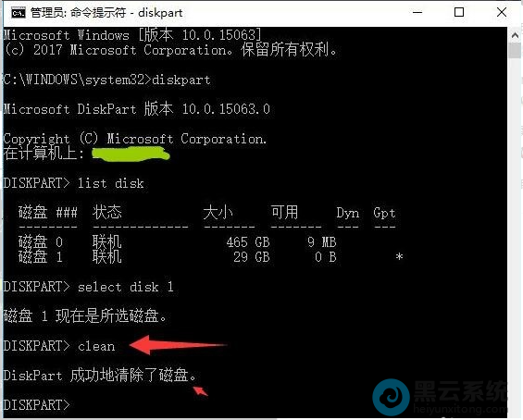The width and height of the screenshot is (523, 420).
Task: Close the diskpart command prompt window
Action: (502, 13)
